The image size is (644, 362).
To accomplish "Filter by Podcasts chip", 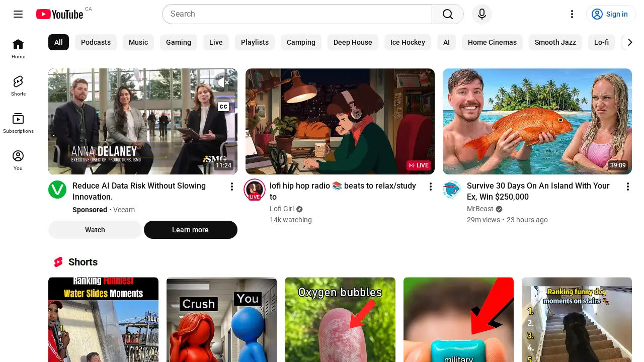I will tap(96, 42).
